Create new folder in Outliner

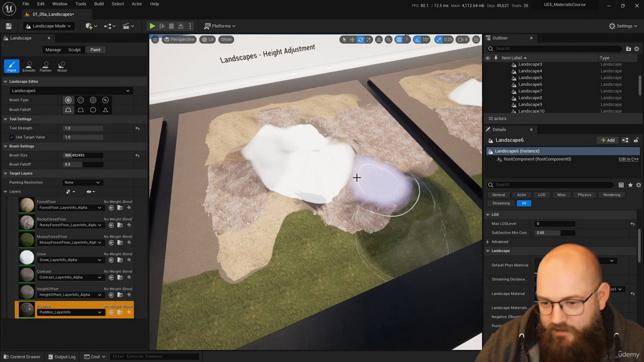[x=628, y=49]
